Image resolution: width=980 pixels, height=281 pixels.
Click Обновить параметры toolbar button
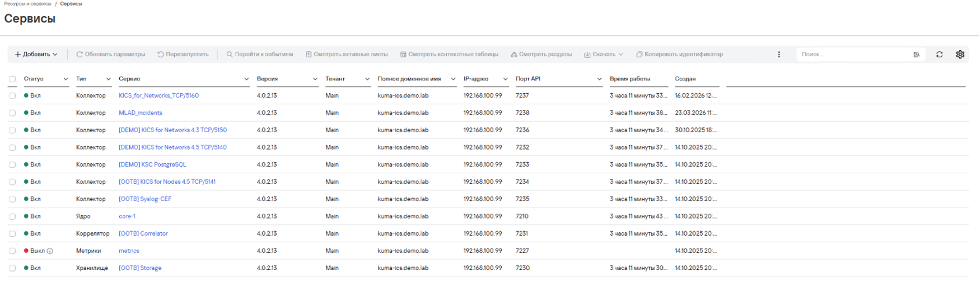pyautogui.click(x=111, y=54)
